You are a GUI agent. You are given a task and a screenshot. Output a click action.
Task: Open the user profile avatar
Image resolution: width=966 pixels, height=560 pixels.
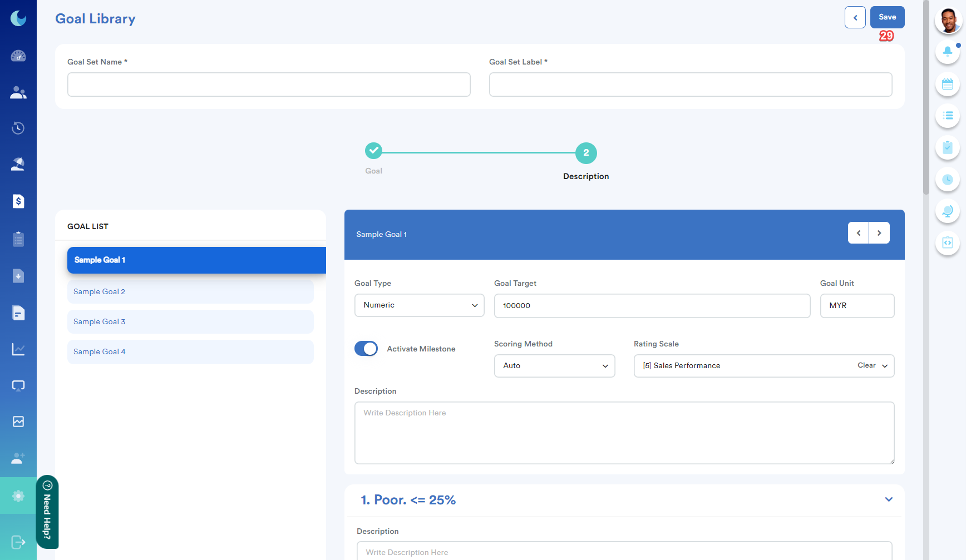click(948, 21)
